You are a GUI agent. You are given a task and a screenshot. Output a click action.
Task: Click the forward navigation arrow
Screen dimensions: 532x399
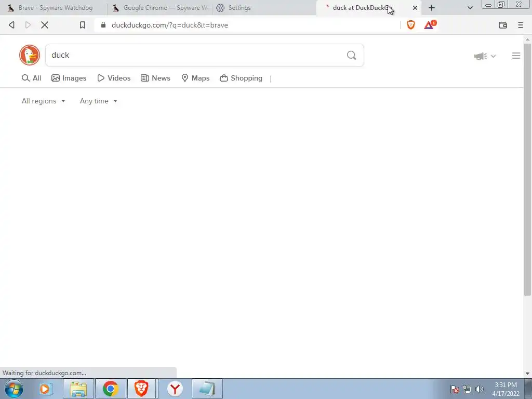click(28, 25)
